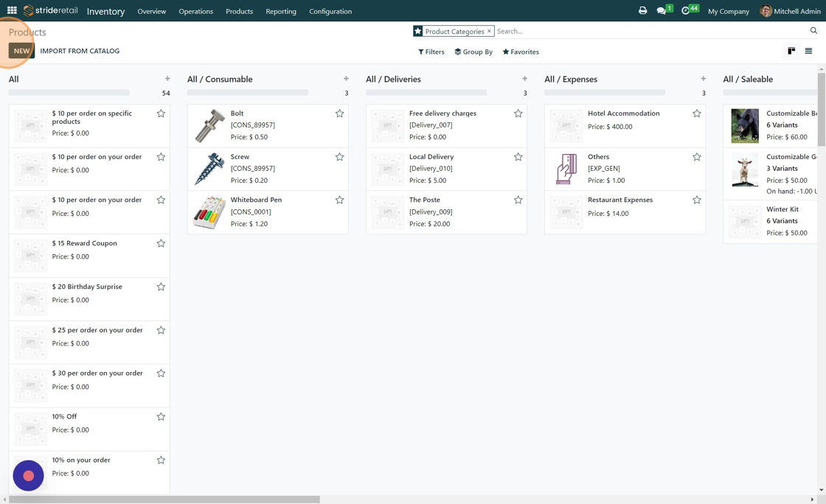Click the Screw product image

tap(209, 169)
